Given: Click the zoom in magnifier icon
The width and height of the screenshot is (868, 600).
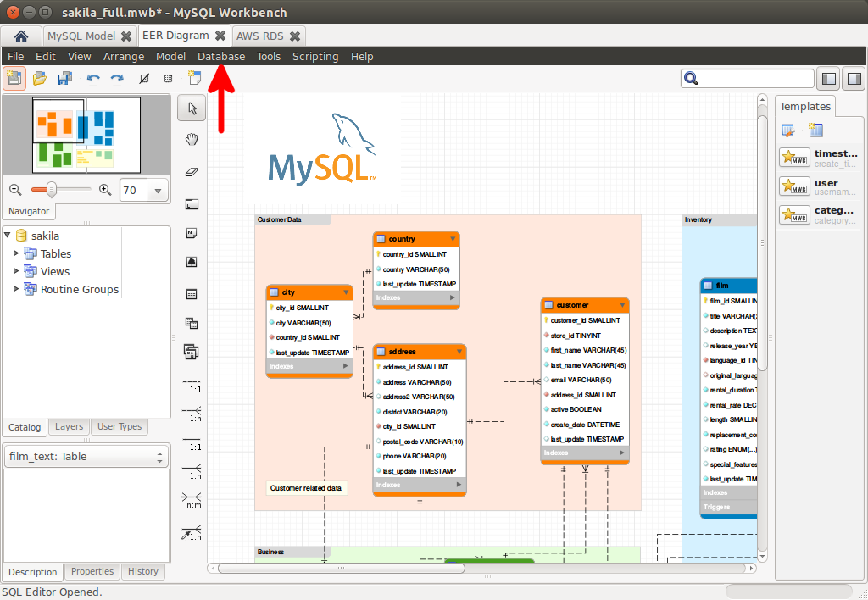Looking at the screenshot, I should [x=104, y=190].
